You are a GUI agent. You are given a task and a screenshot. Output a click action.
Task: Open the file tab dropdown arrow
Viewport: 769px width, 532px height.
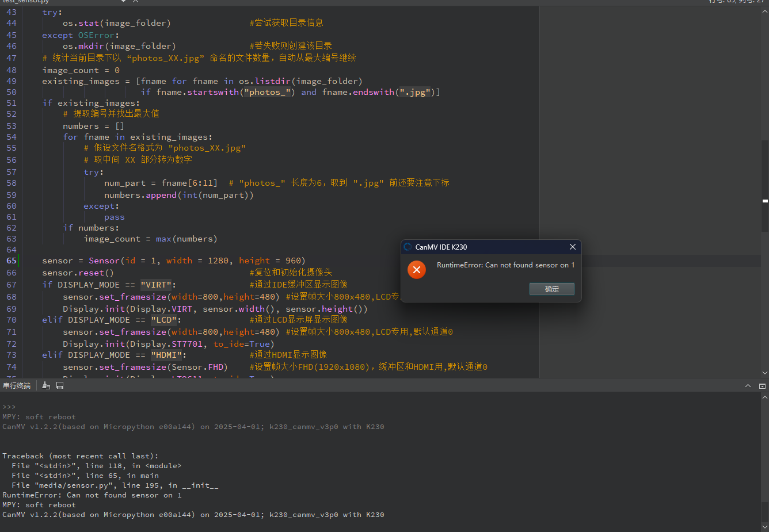coord(123,2)
